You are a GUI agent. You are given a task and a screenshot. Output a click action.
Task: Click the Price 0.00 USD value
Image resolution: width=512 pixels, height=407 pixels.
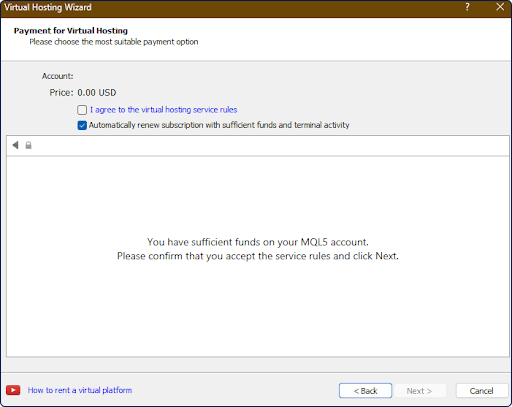pyautogui.click(x=97, y=93)
